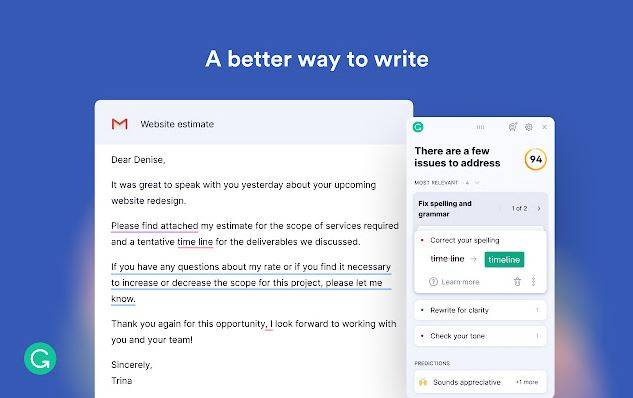
Task: Open the Learn more link
Action: coord(460,282)
